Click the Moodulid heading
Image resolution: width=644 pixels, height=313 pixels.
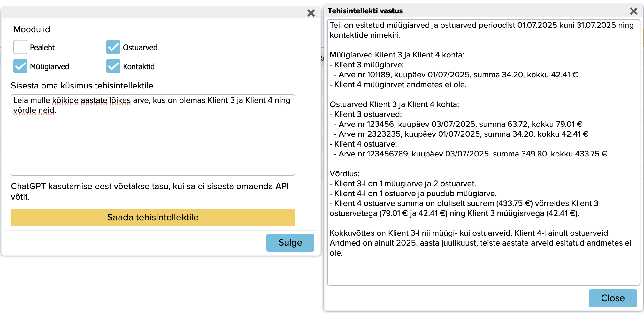[x=32, y=29]
